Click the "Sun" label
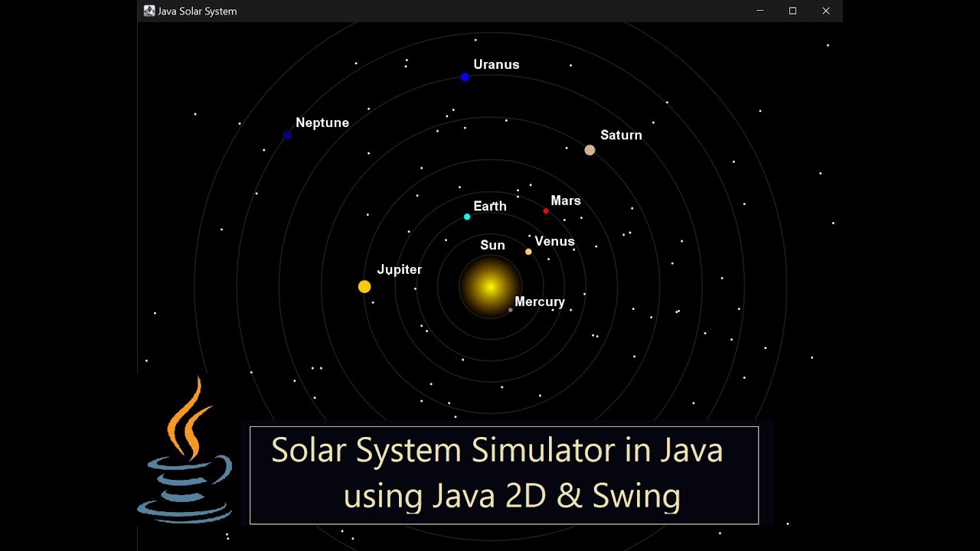Image resolution: width=980 pixels, height=551 pixels. pos(492,245)
